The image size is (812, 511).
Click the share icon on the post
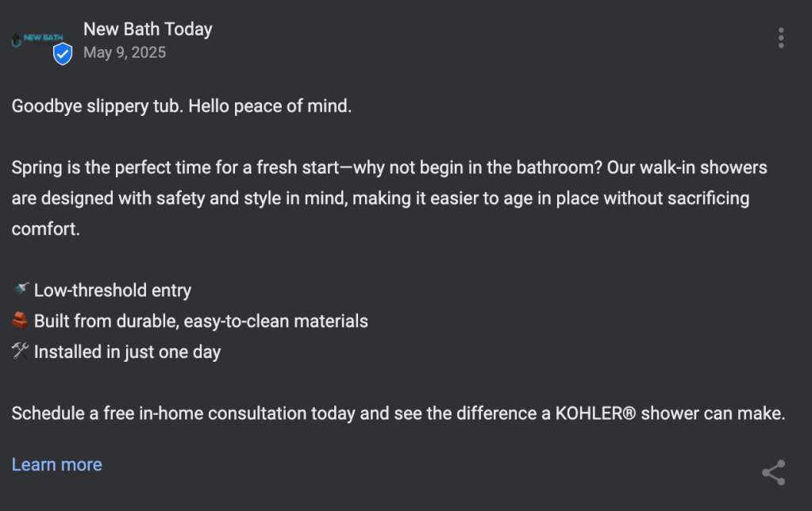tap(773, 472)
